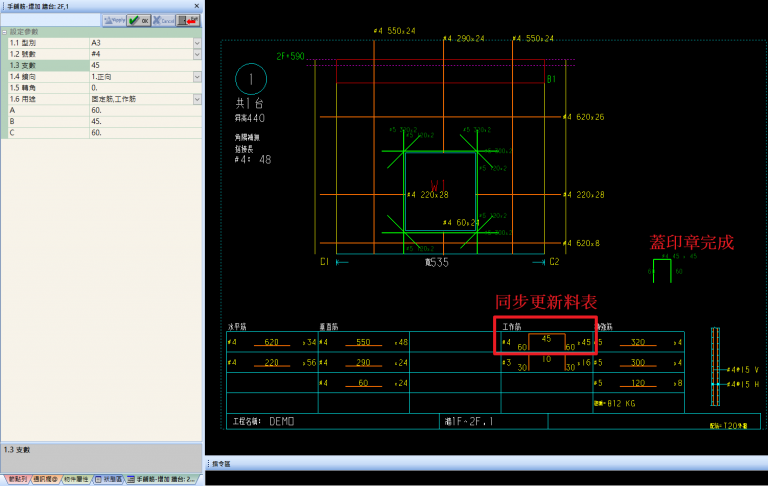Click the circled number 1 drawing marker
Image resolution: width=768 pixels, height=486 pixels.
[251, 79]
